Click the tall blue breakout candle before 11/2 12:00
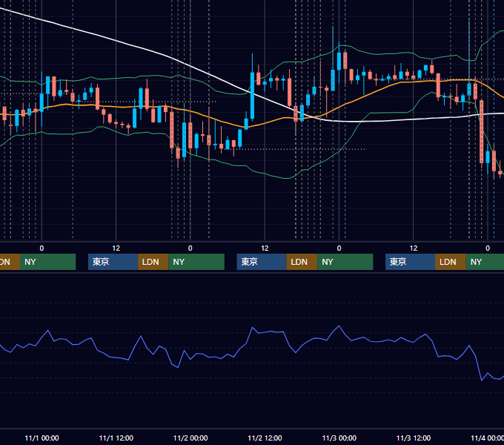The width and height of the screenshot is (504, 445). (252, 96)
